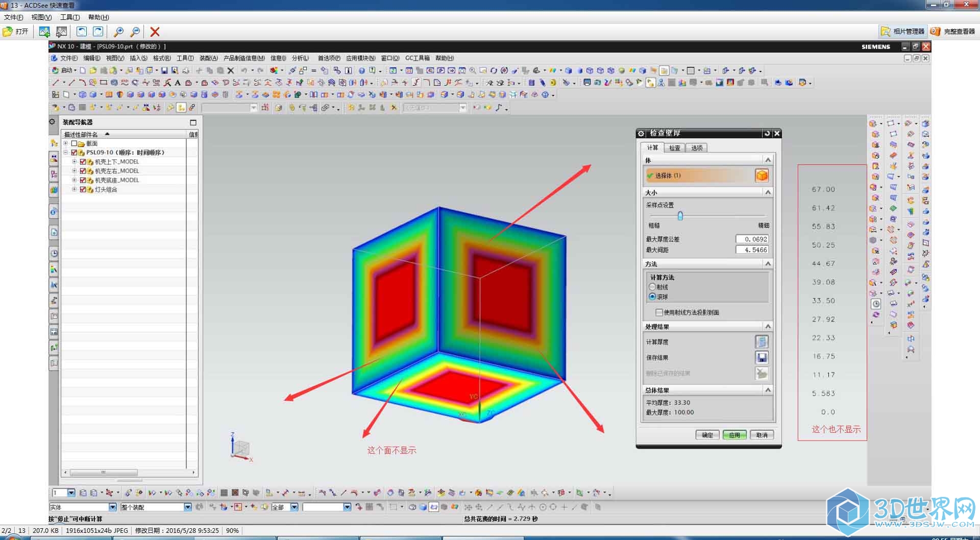Click 保存结果 save result disk icon
This screenshot has width=980, height=540.
click(x=762, y=357)
